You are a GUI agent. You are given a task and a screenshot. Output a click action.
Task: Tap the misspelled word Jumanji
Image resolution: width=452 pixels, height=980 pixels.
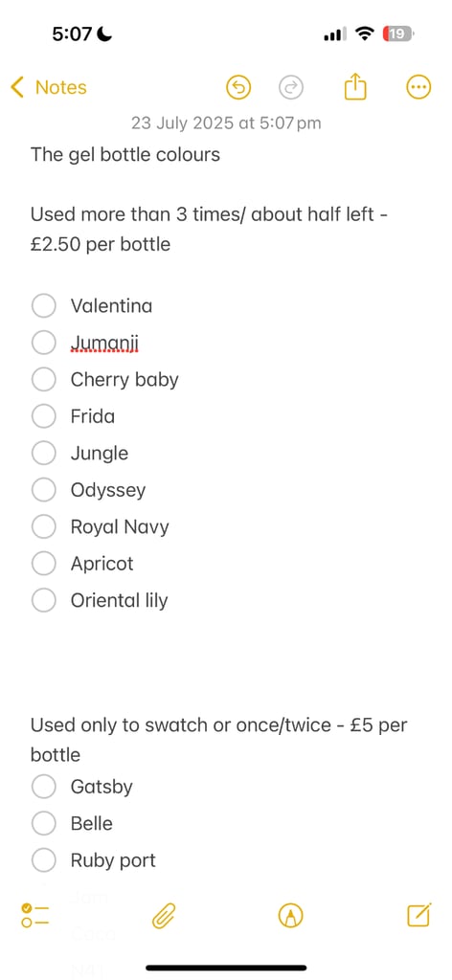pos(104,344)
